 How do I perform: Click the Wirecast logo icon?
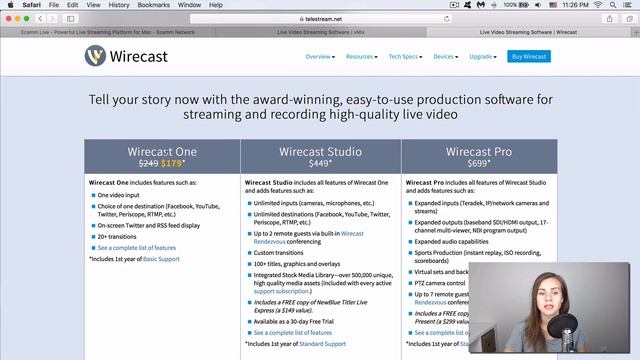pos(95,56)
